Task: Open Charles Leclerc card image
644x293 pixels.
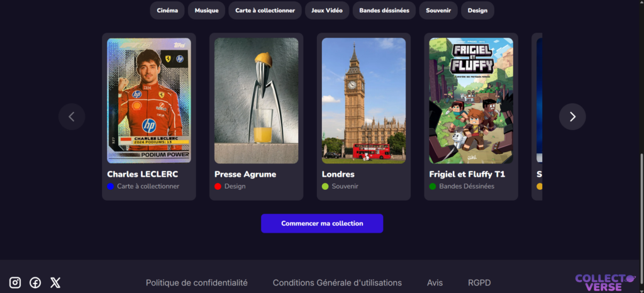Action: click(x=149, y=101)
